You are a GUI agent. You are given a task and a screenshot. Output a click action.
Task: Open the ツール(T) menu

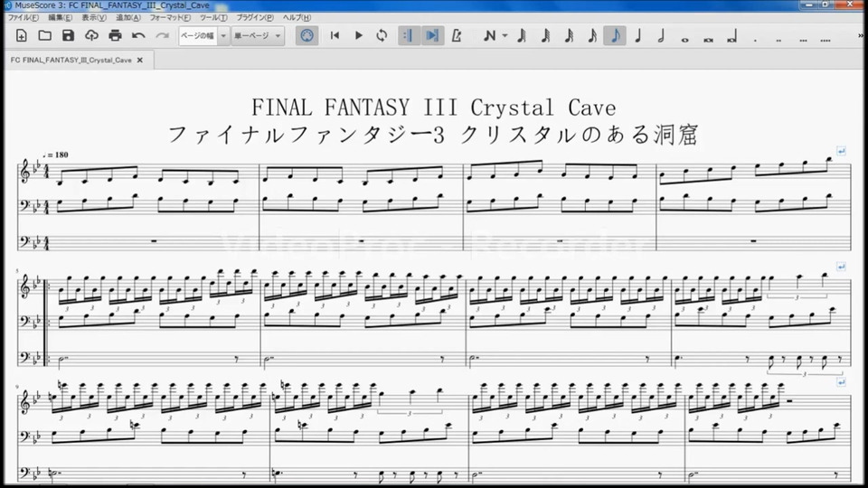[x=213, y=18]
